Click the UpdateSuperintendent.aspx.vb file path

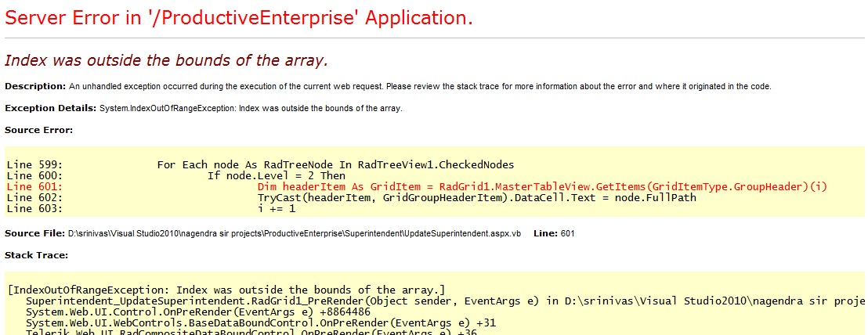tap(295, 234)
